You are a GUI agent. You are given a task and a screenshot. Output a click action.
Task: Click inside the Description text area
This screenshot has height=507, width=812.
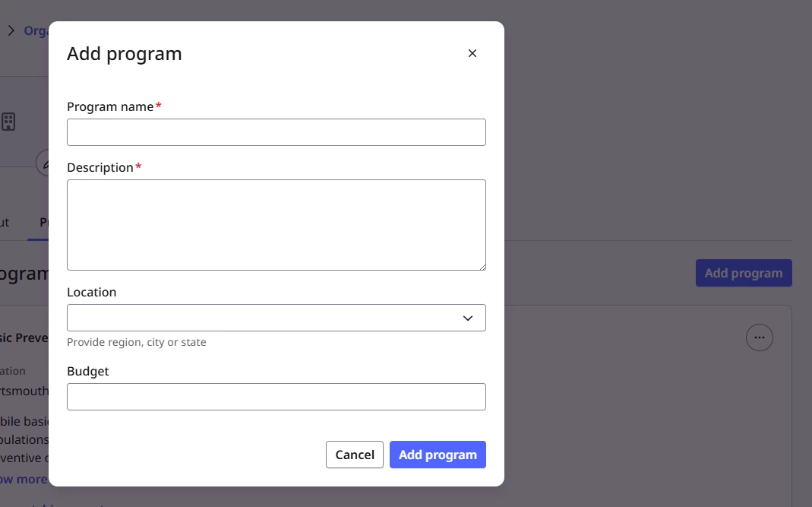pyautogui.click(x=276, y=225)
